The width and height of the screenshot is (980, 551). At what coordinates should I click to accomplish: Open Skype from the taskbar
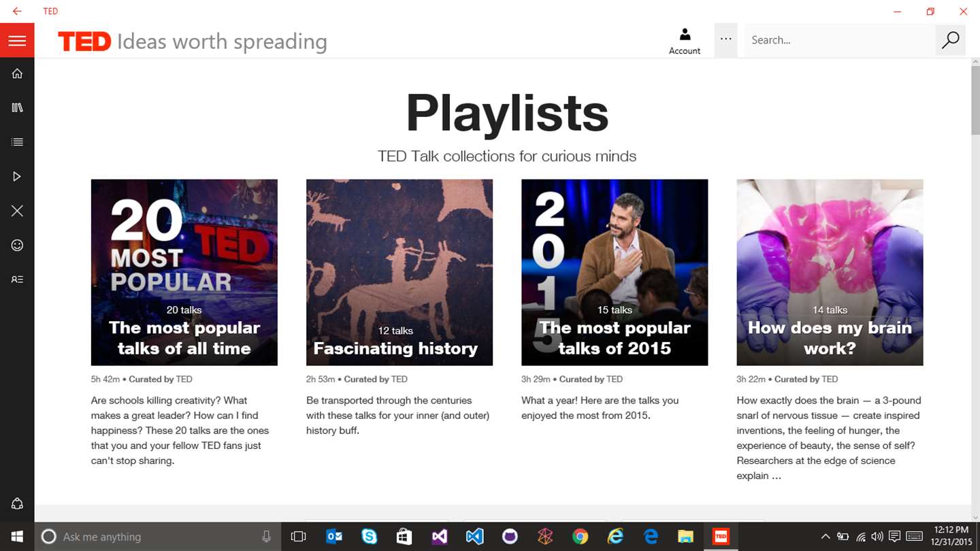[x=369, y=537]
